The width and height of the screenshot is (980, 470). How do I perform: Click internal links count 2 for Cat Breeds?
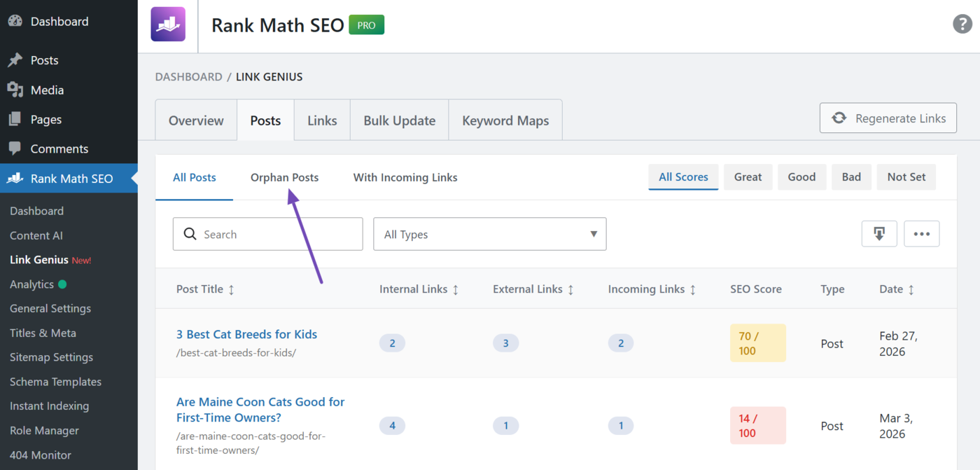392,343
